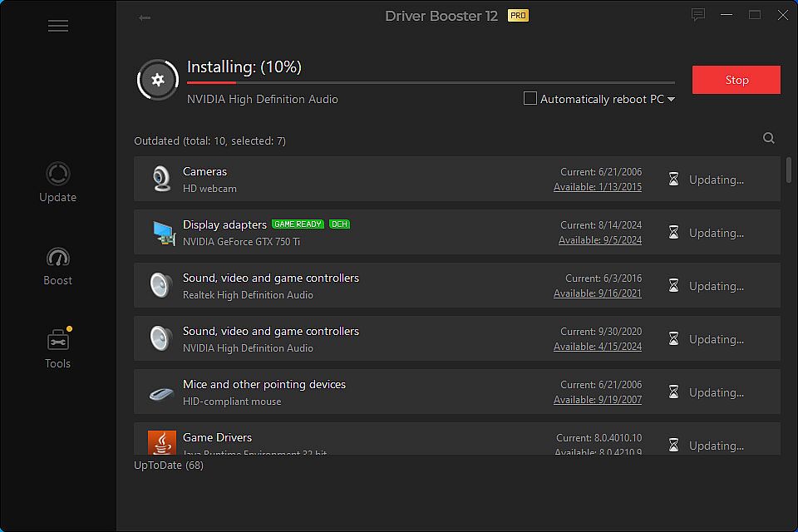Viewport: 798px width, 532px height.
Task: Open Available 9/5/2024 link for Display adapters
Action: click(x=599, y=240)
